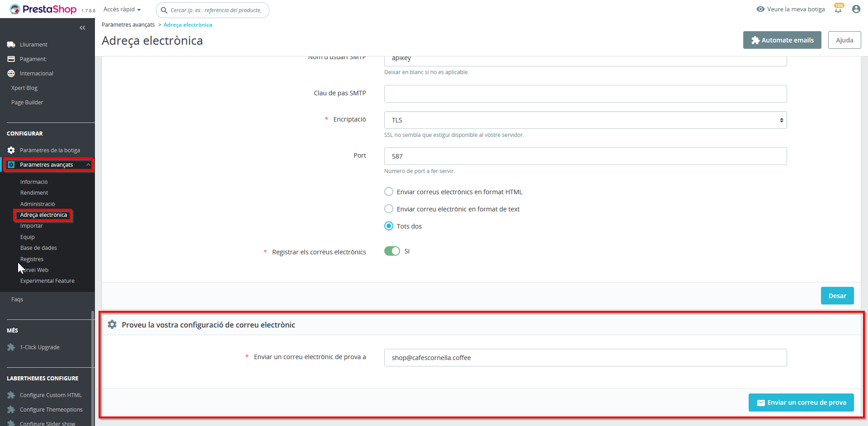Open the Accés ràpid dropdown
This screenshot has width=868, height=426.
121,9
